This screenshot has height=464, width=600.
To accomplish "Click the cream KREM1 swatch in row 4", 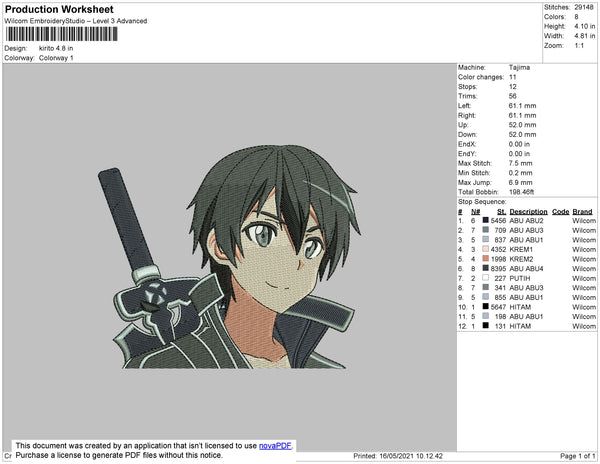I will [x=486, y=249].
